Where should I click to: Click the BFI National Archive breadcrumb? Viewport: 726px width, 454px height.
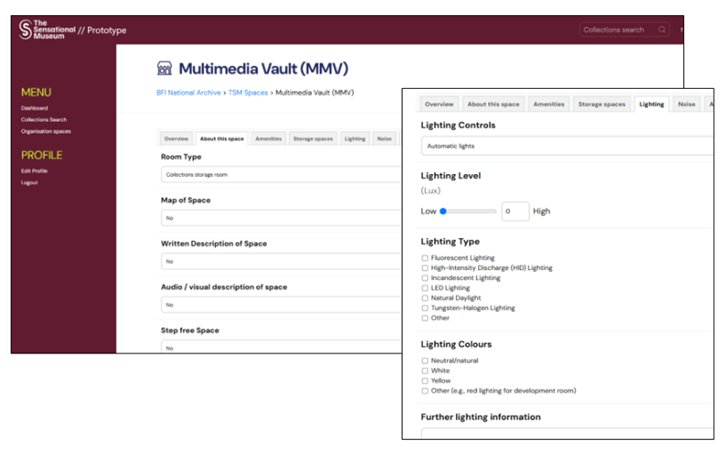(189, 93)
